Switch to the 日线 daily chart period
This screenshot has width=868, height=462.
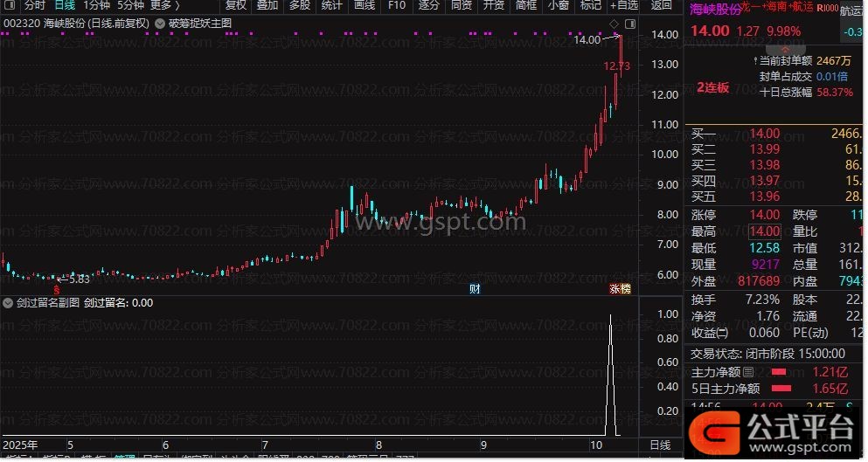(65, 5)
